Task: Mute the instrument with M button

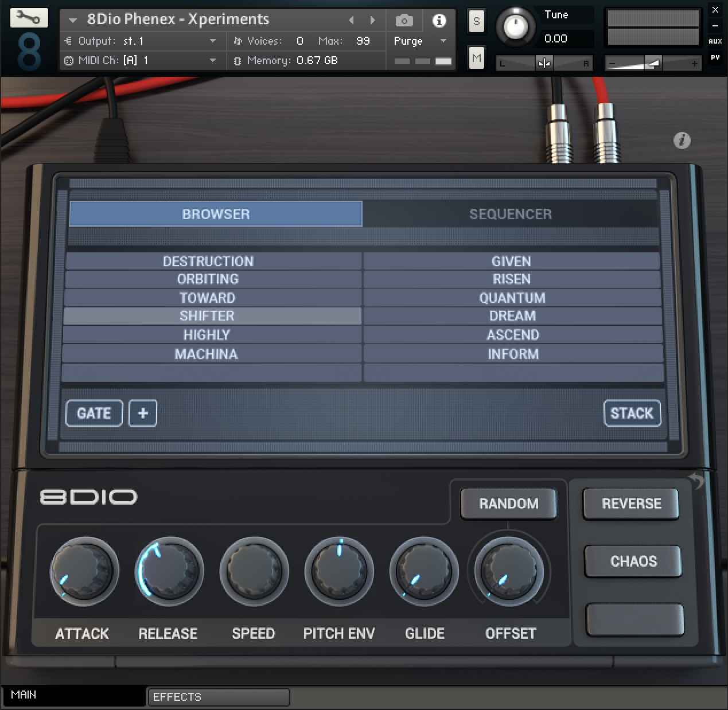Action: pos(476,58)
